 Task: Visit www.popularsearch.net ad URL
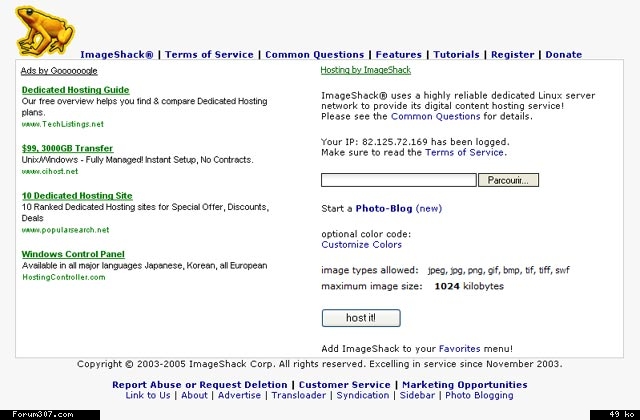tap(65, 230)
